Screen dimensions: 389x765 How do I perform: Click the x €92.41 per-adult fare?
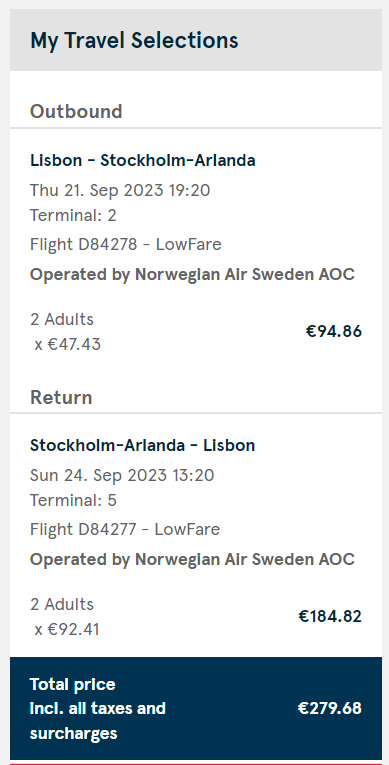point(67,629)
